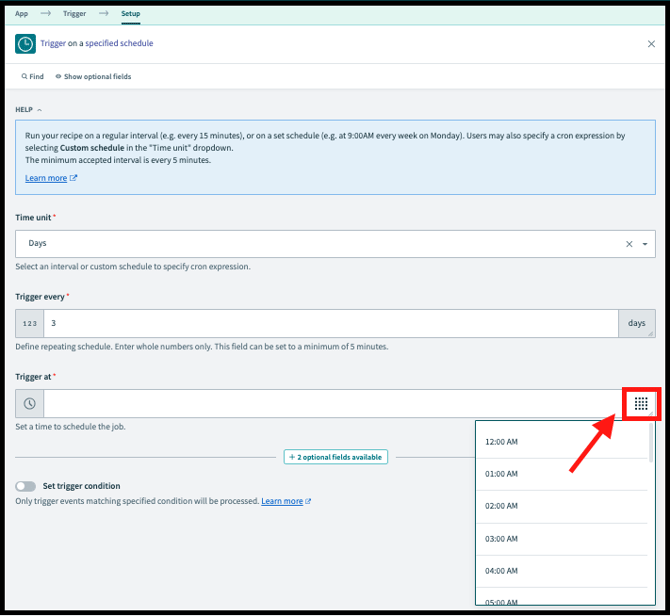
Task: Click the schedule trigger clock app icon
Action: [26, 44]
